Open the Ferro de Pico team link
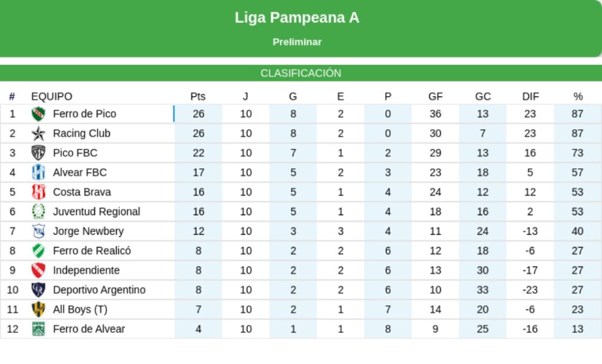 point(84,113)
